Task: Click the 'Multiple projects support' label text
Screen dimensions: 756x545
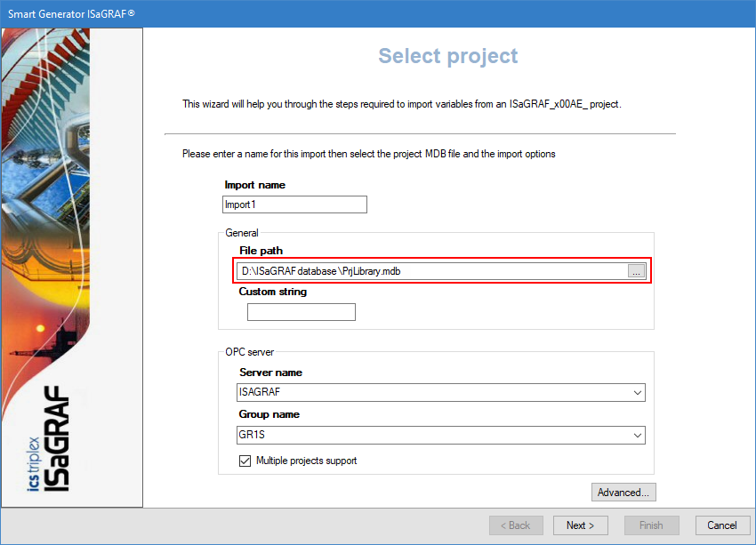Action: coord(306,461)
